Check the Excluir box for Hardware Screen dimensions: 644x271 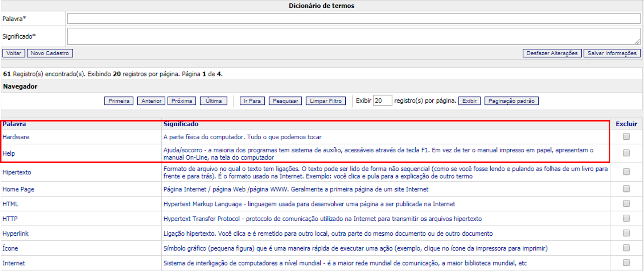(x=626, y=136)
